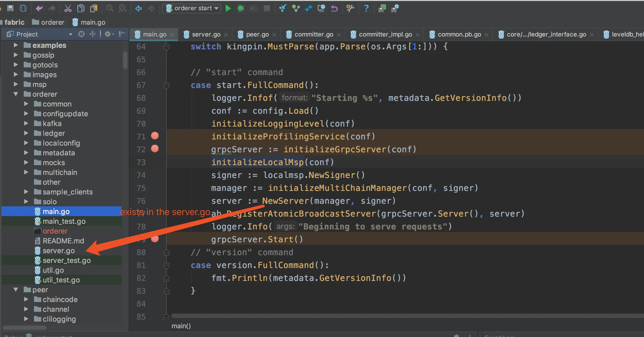This screenshot has width=644, height=337.
Task: Click the Cut scissors icon
Action: [x=68, y=8]
